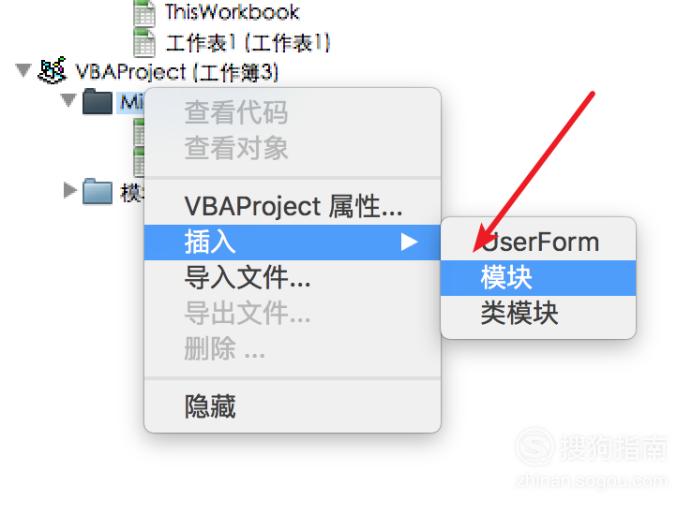Open the 插入 submenu arrow

pyautogui.click(x=409, y=242)
